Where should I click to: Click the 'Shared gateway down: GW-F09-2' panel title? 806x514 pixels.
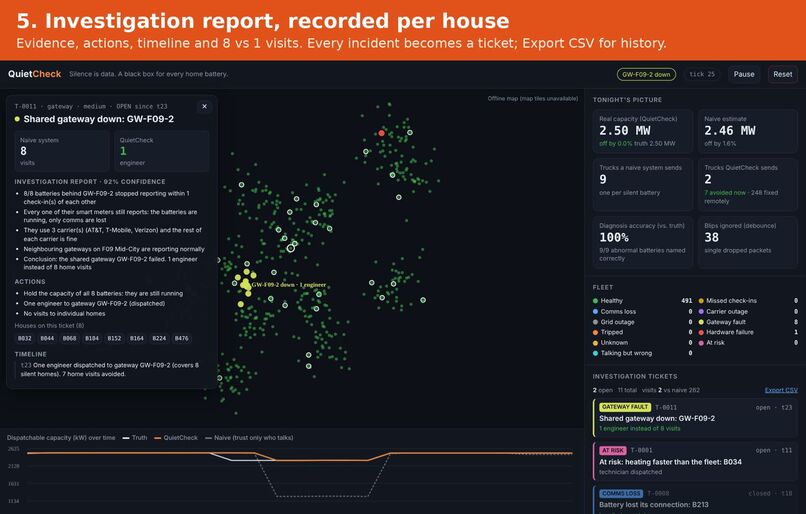[x=99, y=119]
